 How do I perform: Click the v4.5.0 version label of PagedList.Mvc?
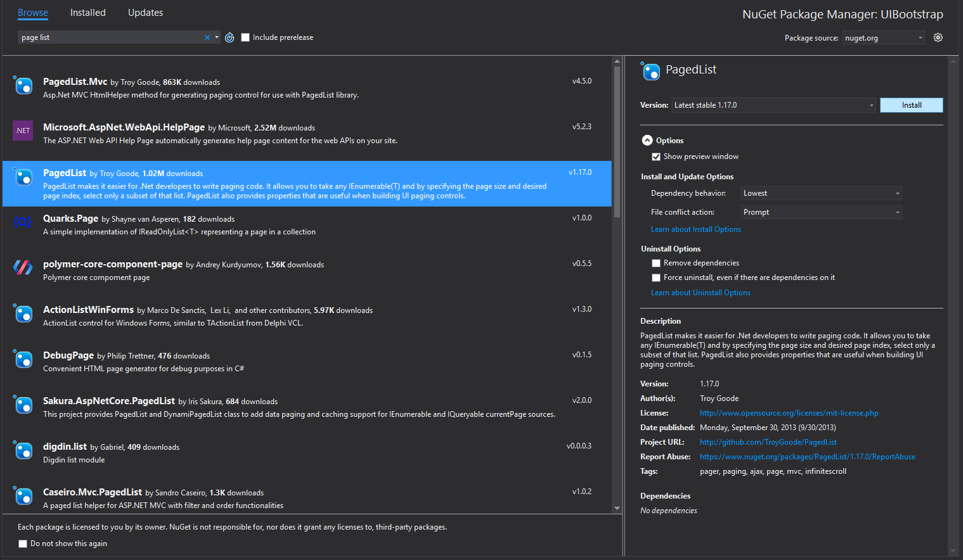point(581,81)
